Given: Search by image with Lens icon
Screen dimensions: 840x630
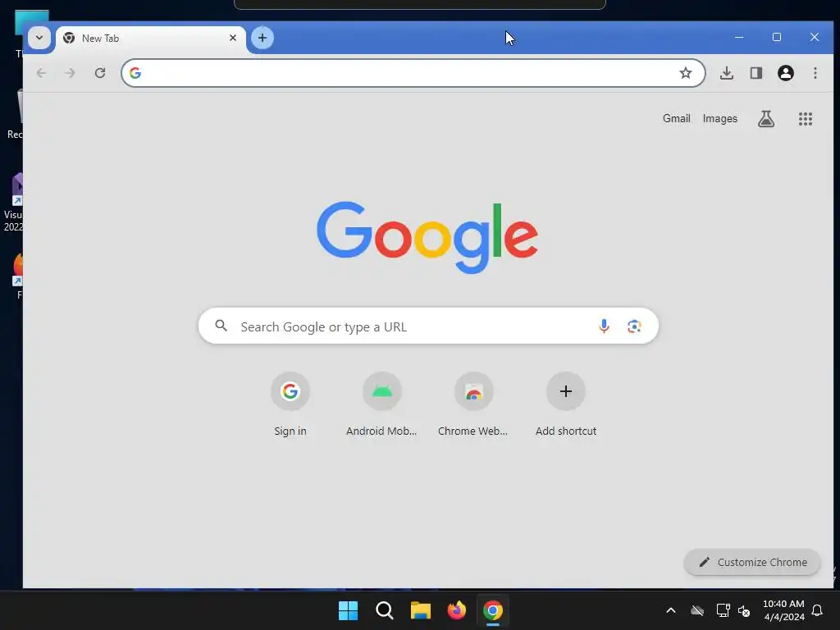Looking at the screenshot, I should 634,326.
